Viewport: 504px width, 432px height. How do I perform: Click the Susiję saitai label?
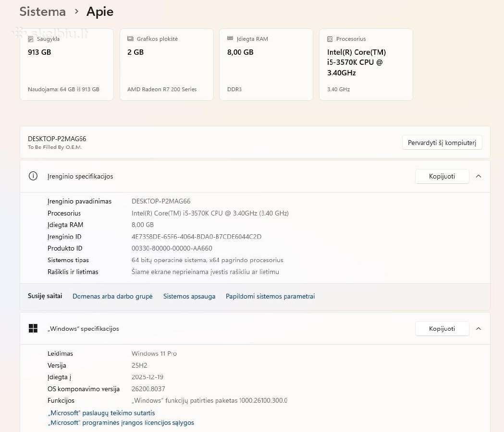pyautogui.click(x=45, y=296)
